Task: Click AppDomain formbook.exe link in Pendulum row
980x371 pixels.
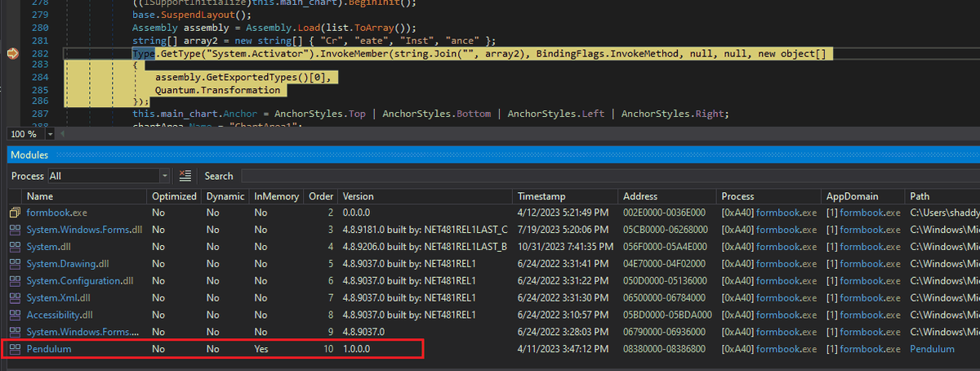Action: coord(870,349)
